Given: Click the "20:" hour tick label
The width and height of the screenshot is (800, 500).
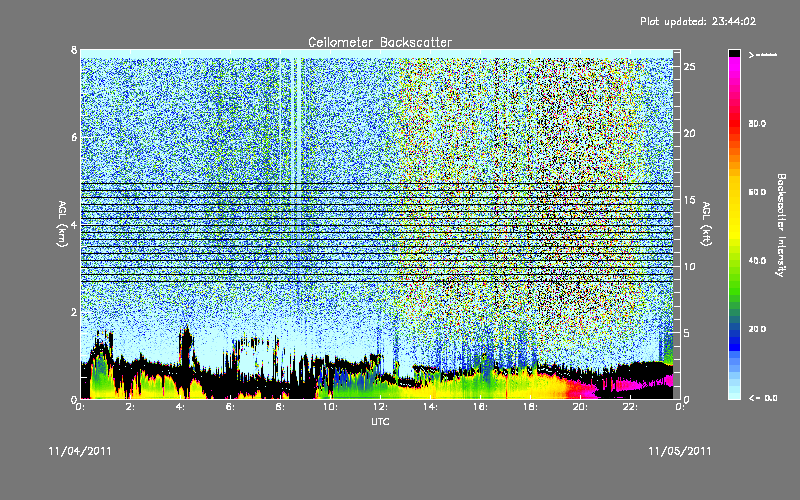Looking at the screenshot, I should point(580,407).
